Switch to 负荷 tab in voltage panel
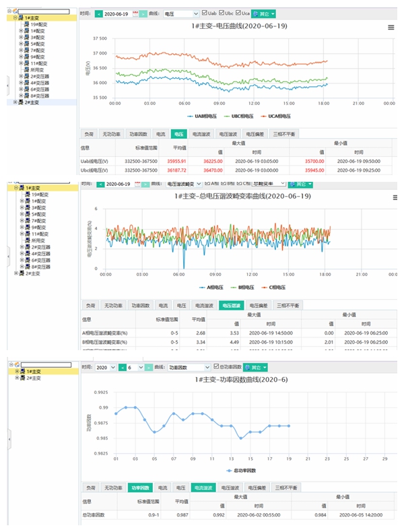 (x=89, y=135)
